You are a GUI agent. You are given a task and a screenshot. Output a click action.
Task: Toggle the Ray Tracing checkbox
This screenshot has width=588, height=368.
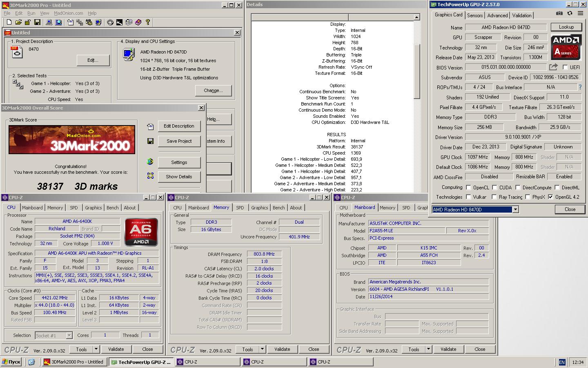click(494, 197)
